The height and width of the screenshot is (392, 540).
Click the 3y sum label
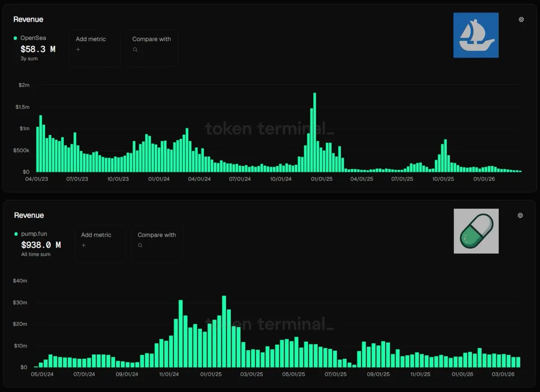pyautogui.click(x=29, y=59)
